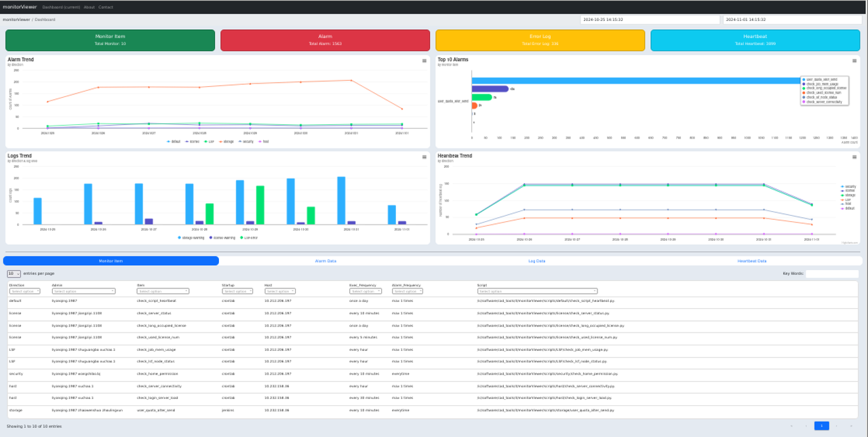
Task: Toggle security series in Alarm Trend legend
Action: 246,141
